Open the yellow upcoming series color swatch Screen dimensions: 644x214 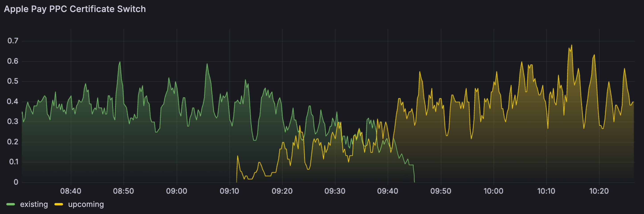click(59, 204)
